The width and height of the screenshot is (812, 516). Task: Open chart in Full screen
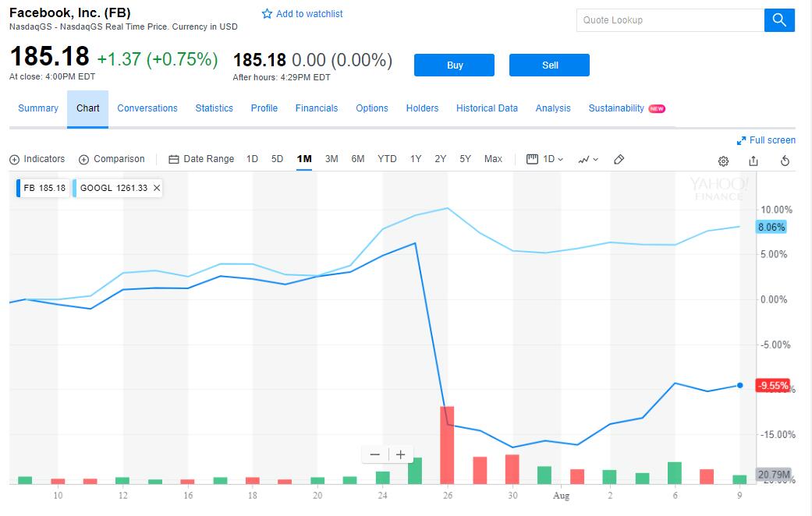coord(766,140)
